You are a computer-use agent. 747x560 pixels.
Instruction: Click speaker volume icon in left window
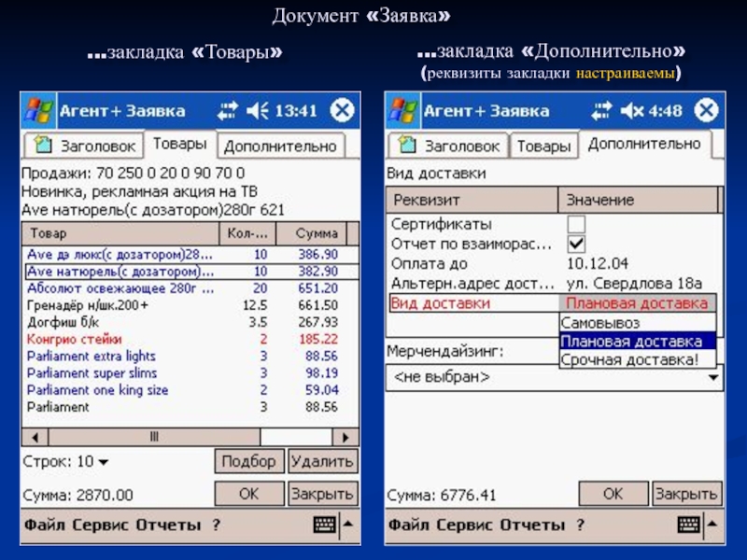258,111
